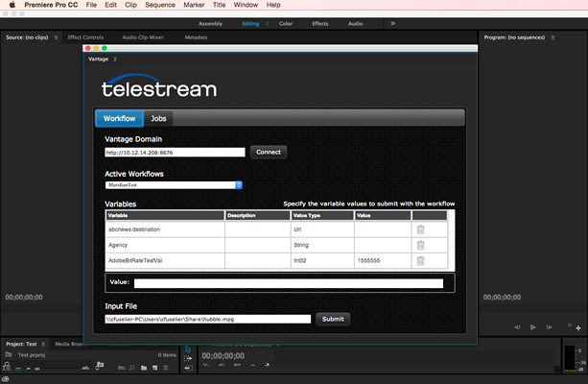Open the Sequence menu
This screenshot has width=588, height=384.
click(160, 5)
